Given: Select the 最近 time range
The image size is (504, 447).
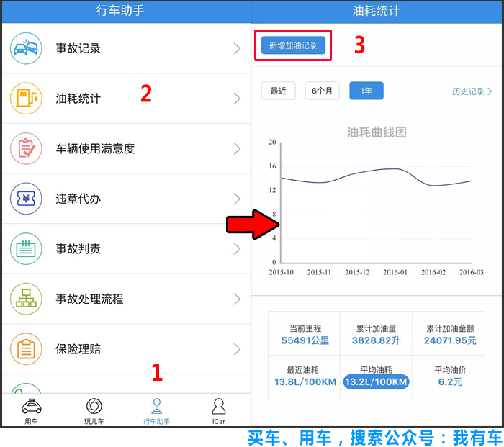Looking at the screenshot, I should [x=279, y=91].
